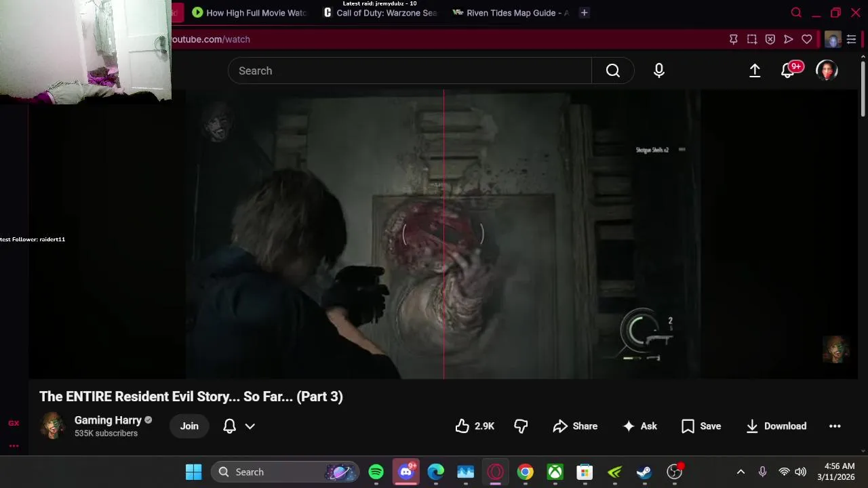
Task: Start voice search with microphone icon
Action: click(659, 70)
